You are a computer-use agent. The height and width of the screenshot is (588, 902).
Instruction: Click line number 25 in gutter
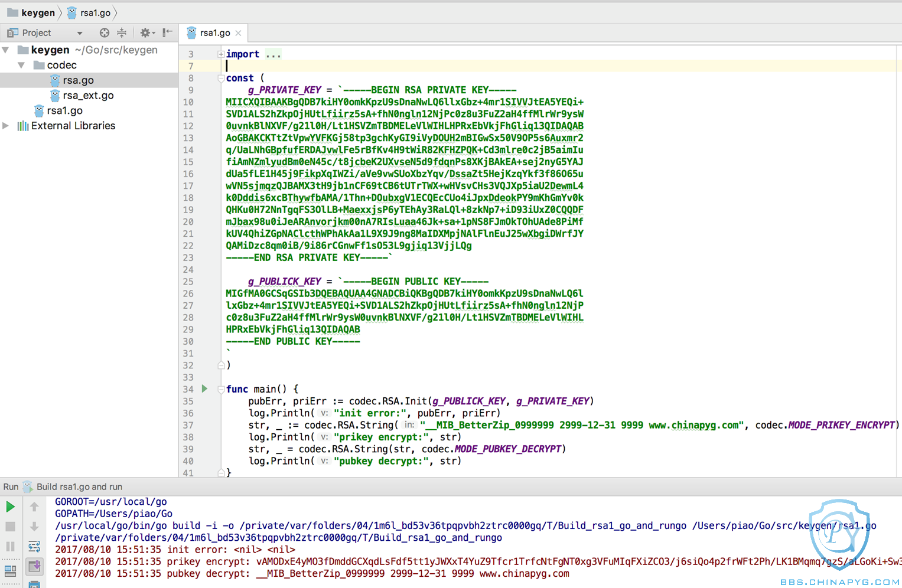[188, 282]
